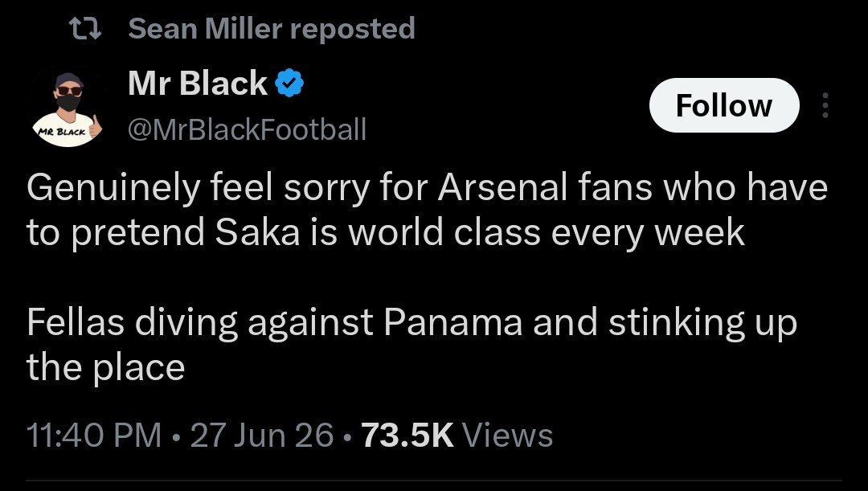Click the Views label beside the count
Image resolution: width=868 pixels, height=491 pixels.
pyautogui.click(x=507, y=435)
